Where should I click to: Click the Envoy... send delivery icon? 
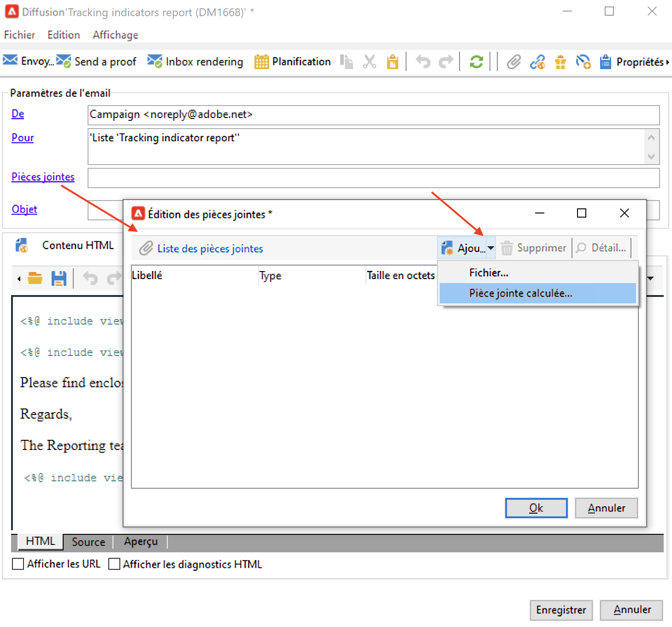pyautogui.click(x=10, y=61)
